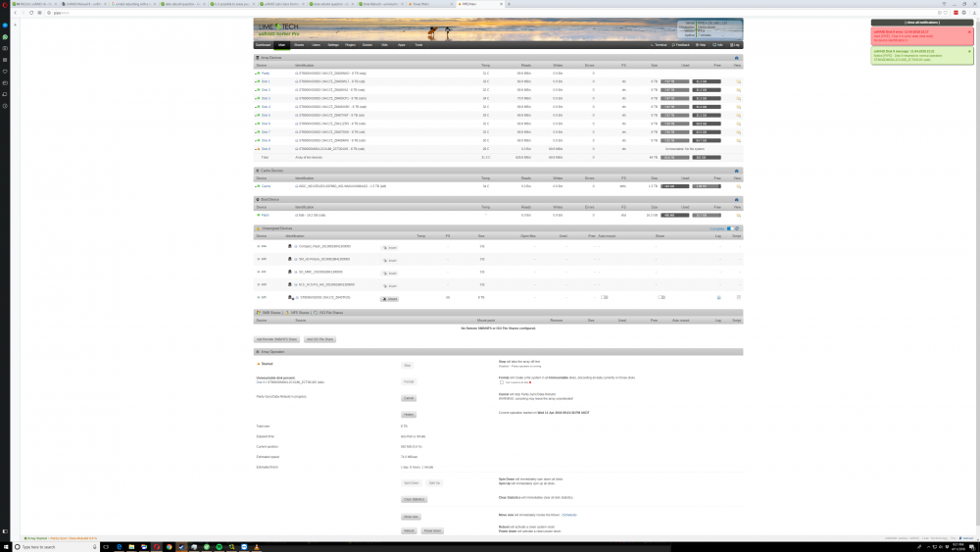Open Chrome from the Windows taskbar

pyautogui.click(x=169, y=547)
